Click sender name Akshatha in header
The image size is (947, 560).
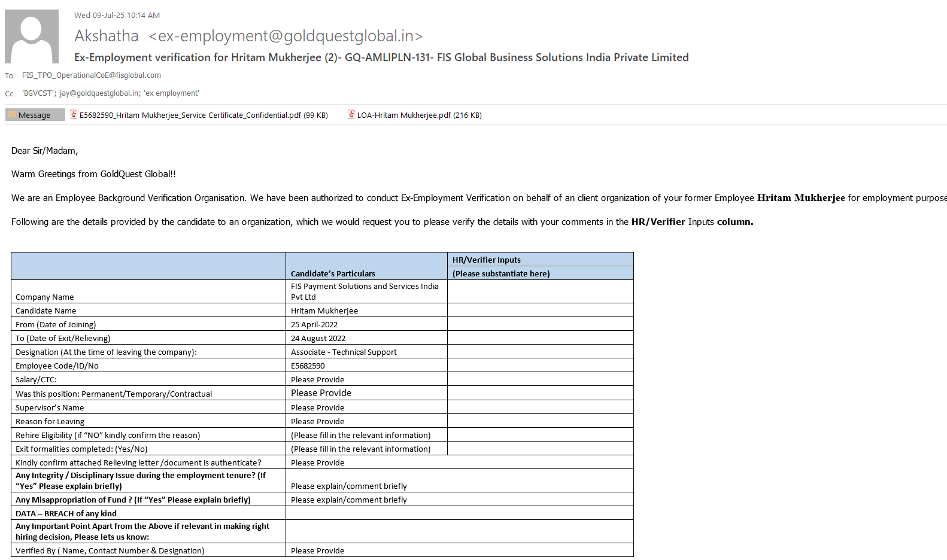107,36
